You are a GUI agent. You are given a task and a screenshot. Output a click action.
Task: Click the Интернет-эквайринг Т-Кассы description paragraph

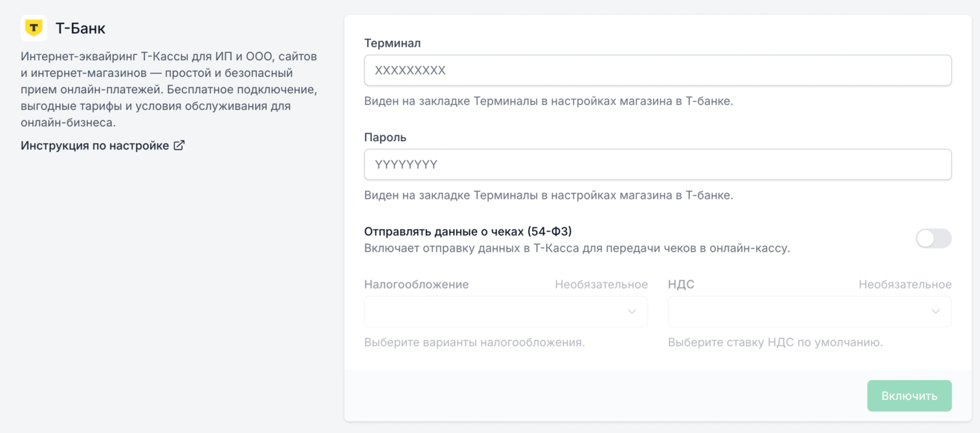point(169,89)
